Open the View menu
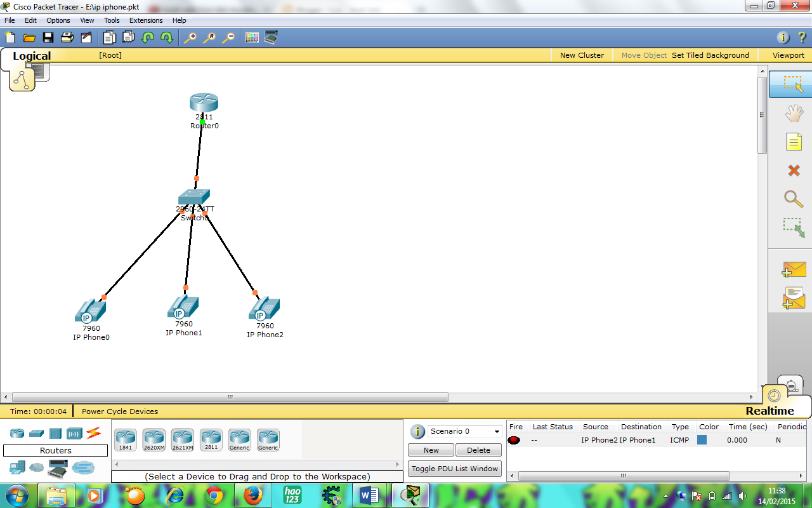The width and height of the screenshot is (812, 508). pyautogui.click(x=87, y=20)
